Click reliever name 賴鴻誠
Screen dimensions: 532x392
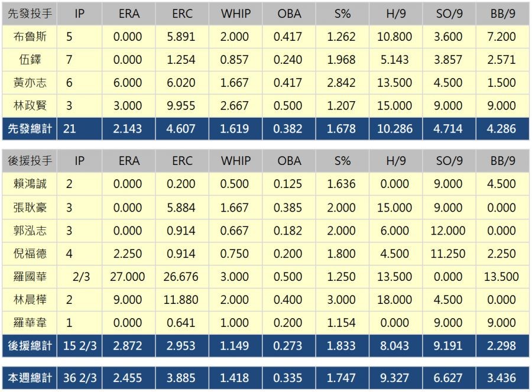tap(30, 184)
